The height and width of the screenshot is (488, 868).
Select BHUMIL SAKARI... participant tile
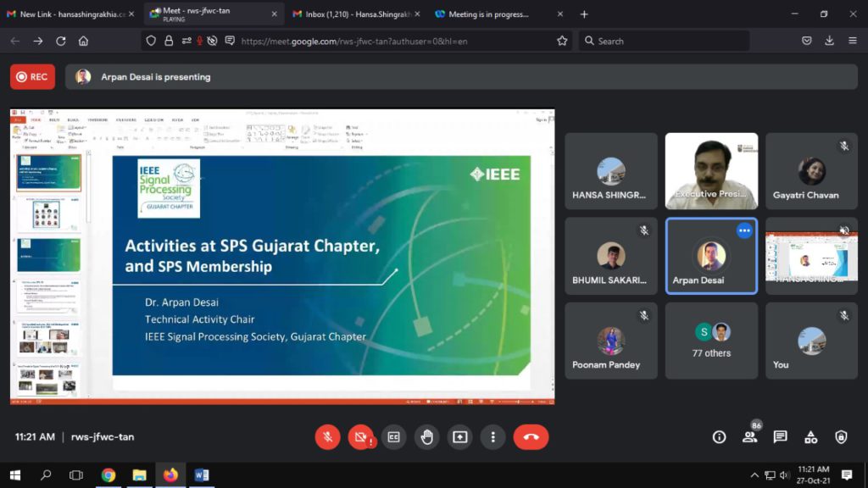click(611, 256)
